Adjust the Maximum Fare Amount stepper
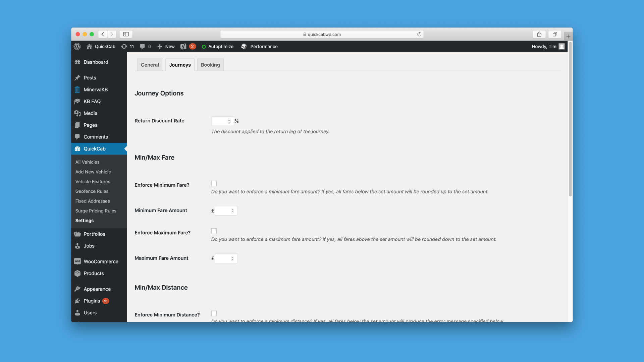 pyautogui.click(x=232, y=258)
